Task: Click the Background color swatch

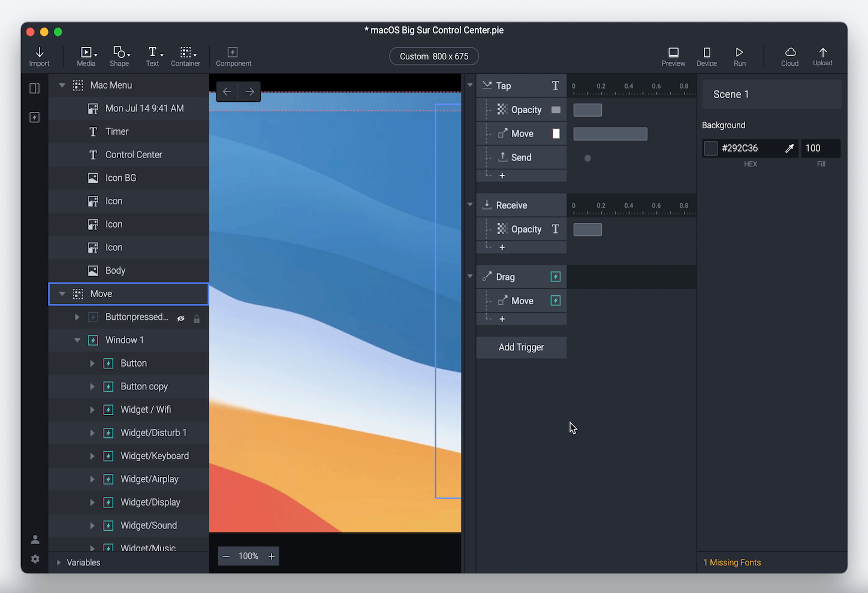Action: [x=711, y=149]
